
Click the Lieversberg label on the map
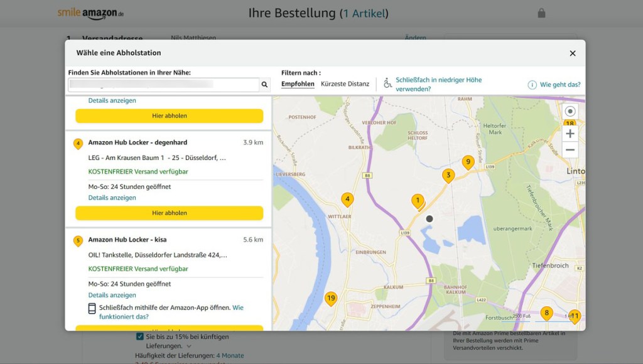[x=291, y=174]
